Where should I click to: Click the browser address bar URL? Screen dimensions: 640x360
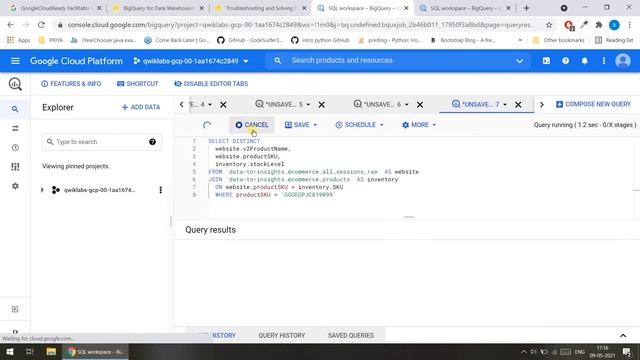(301, 25)
